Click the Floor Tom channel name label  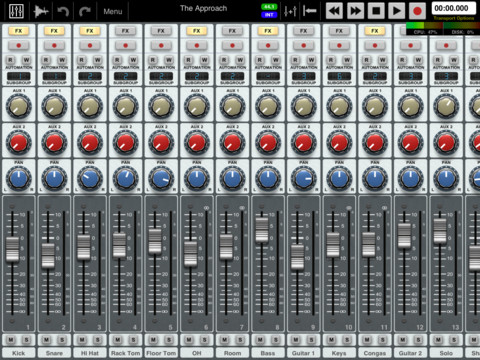[161, 353]
